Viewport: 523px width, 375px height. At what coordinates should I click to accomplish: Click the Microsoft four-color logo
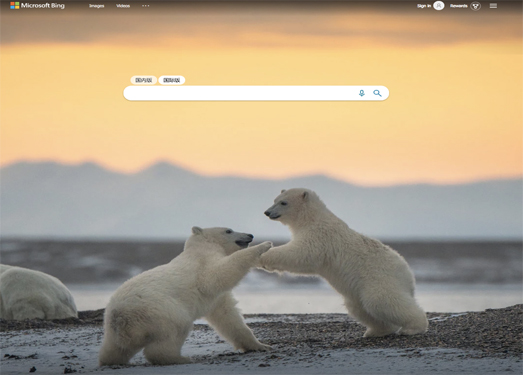tap(15, 5)
